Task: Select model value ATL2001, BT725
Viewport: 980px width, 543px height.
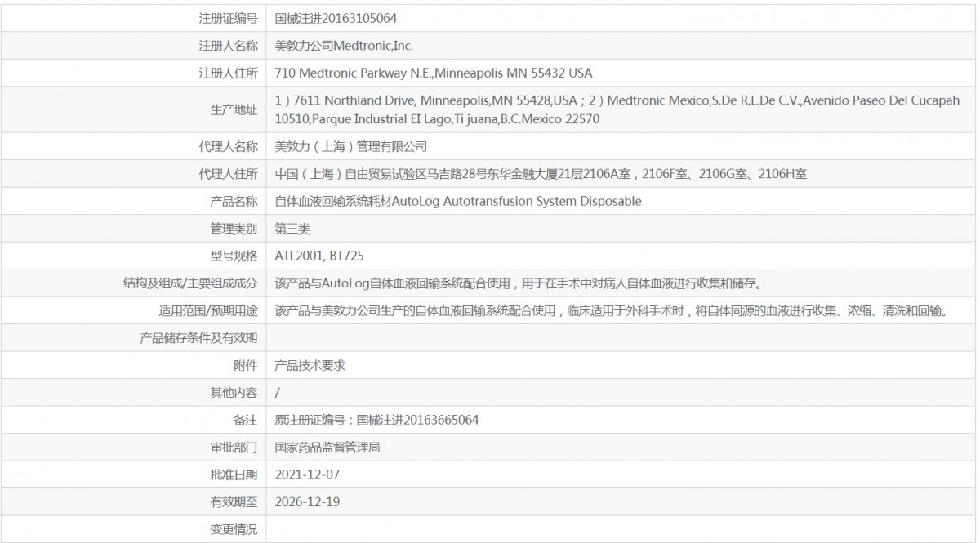Action: (319, 256)
